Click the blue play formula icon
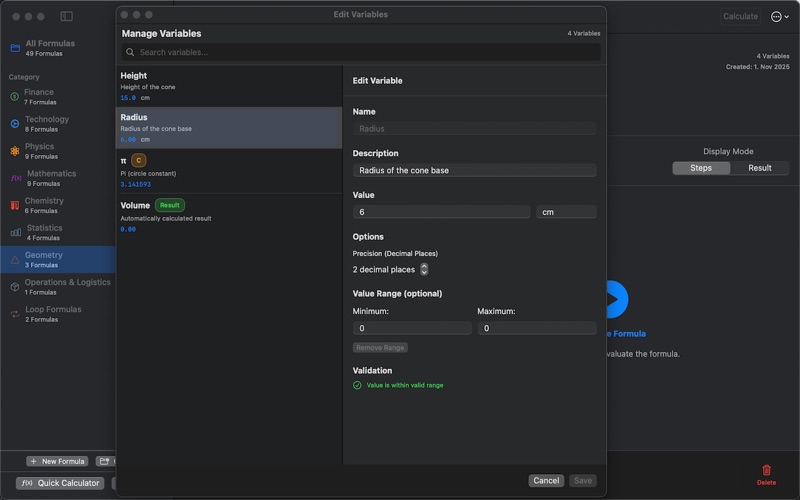Viewport: 800px width, 500px height. click(x=616, y=299)
